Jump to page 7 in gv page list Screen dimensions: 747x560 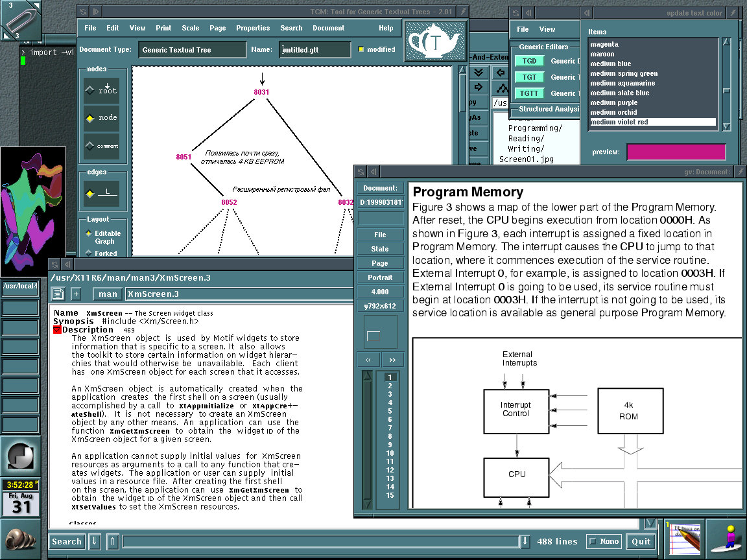click(x=390, y=428)
